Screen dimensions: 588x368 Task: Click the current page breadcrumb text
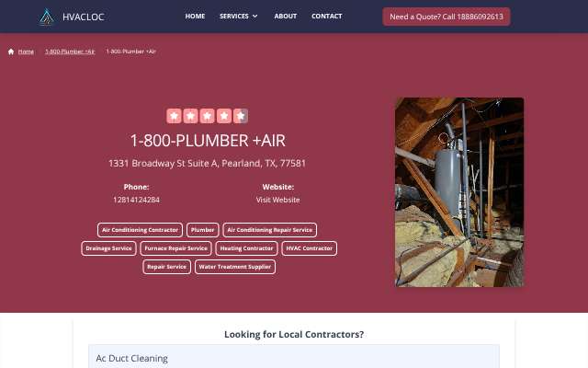pos(130,52)
